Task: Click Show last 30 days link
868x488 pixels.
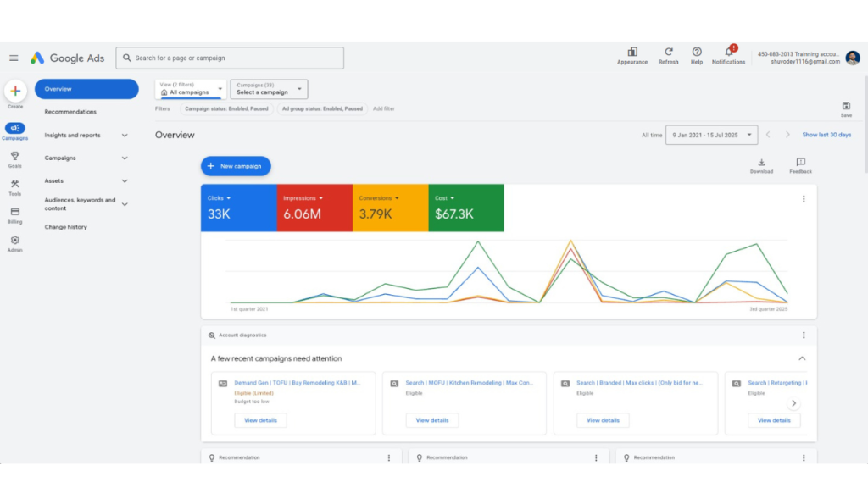Action: click(x=826, y=135)
